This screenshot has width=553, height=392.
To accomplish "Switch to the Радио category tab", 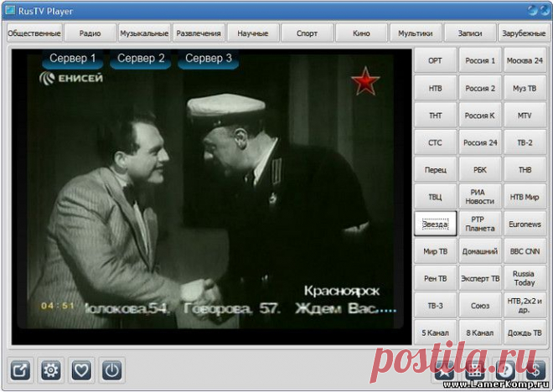I will coord(90,34).
